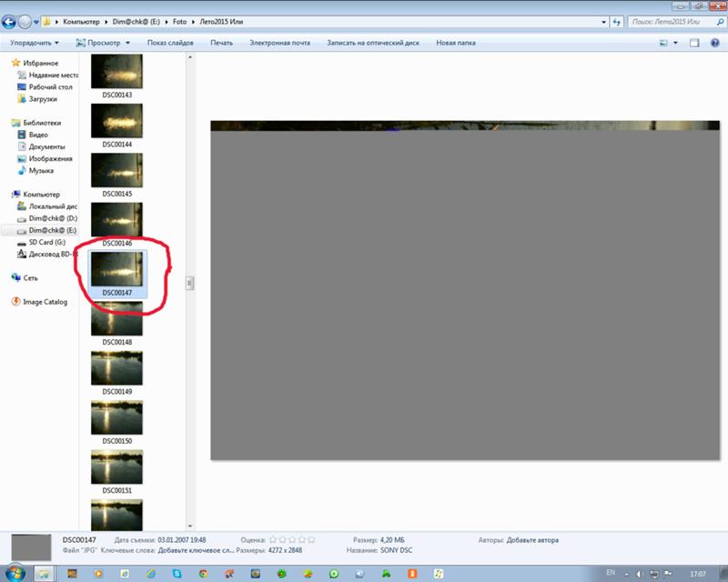Select Библиотеки in the navigation pane
The height and width of the screenshot is (582, 728).
click(x=36, y=123)
